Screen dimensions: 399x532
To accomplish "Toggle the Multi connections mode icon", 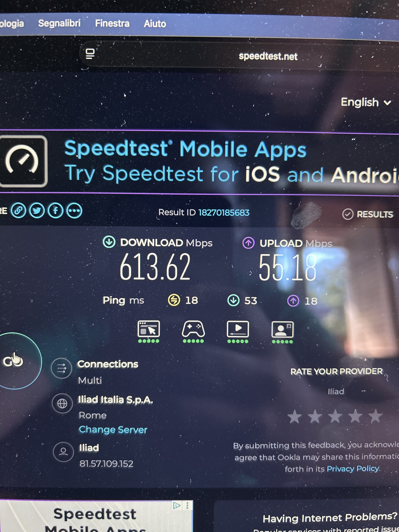I will click(x=62, y=368).
